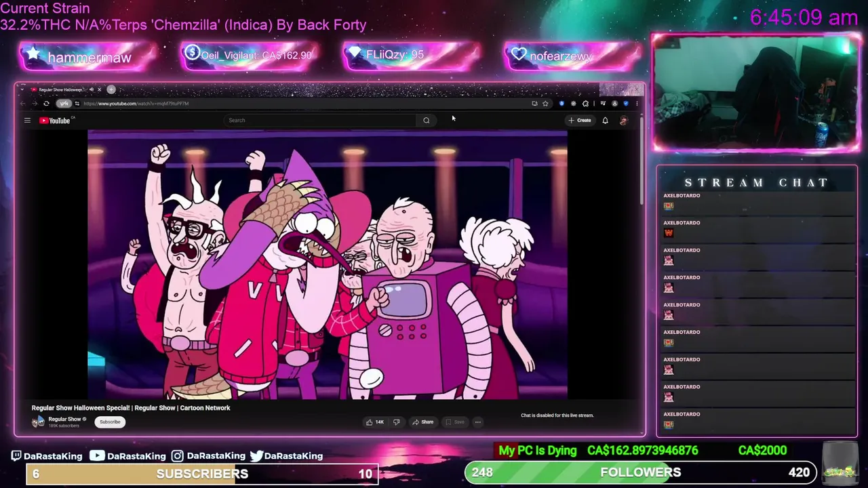Go to YouTube home via logo

click(x=56, y=121)
